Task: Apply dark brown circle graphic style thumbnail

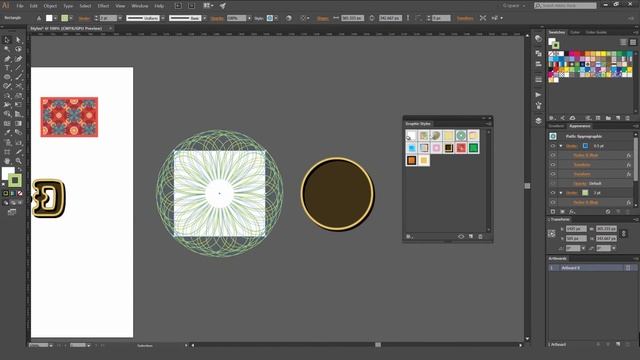Action: pos(449,148)
